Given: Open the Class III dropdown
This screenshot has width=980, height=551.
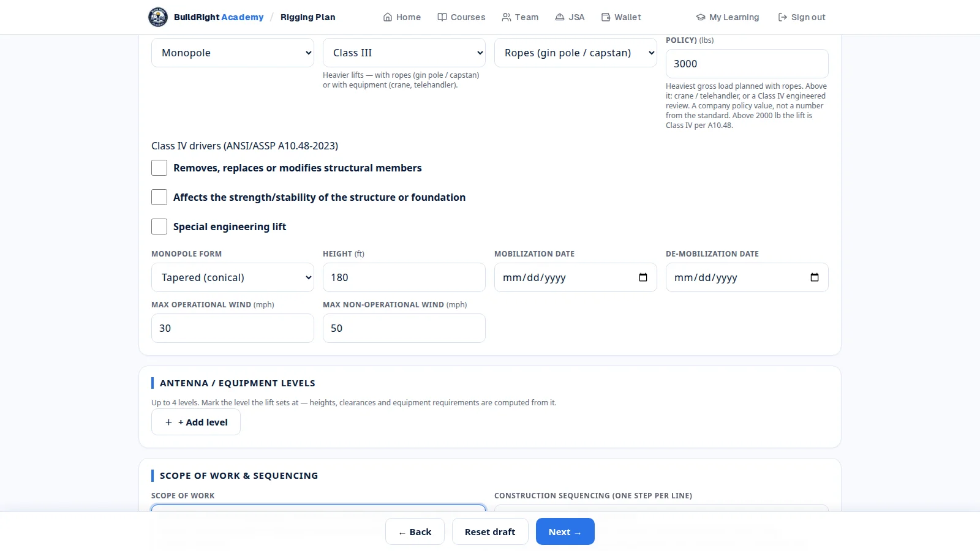Looking at the screenshot, I should click(404, 53).
